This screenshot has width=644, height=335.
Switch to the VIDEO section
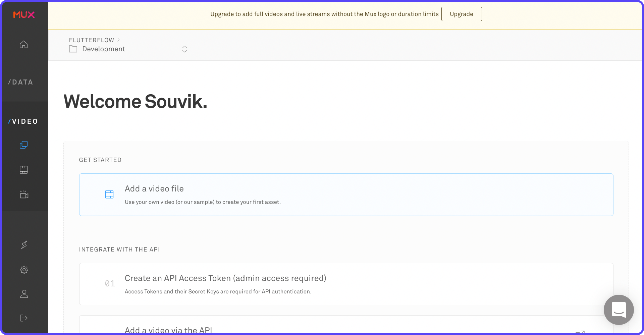click(23, 121)
